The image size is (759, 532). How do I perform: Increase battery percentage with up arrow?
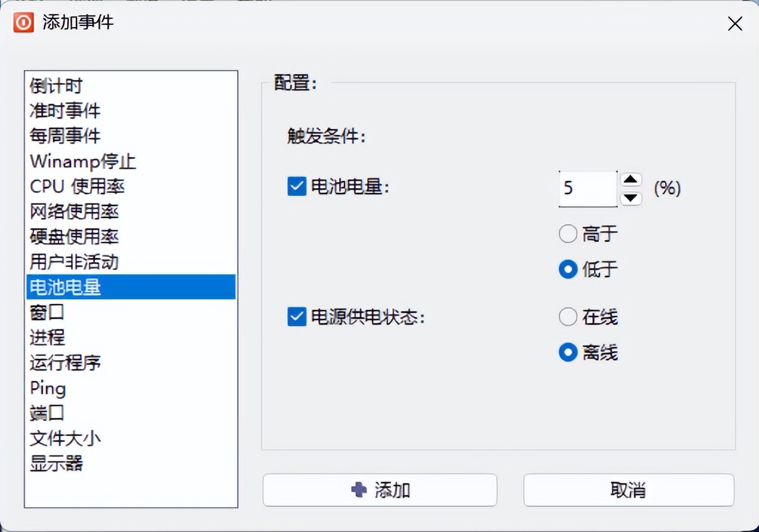tap(631, 180)
